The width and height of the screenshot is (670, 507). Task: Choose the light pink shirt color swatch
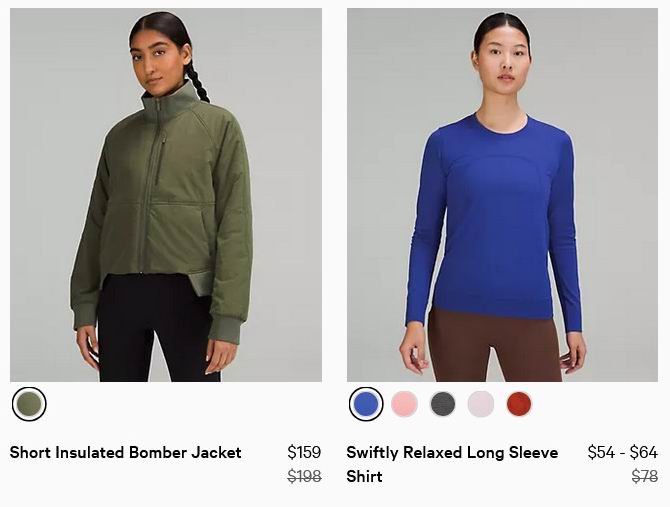(404, 404)
